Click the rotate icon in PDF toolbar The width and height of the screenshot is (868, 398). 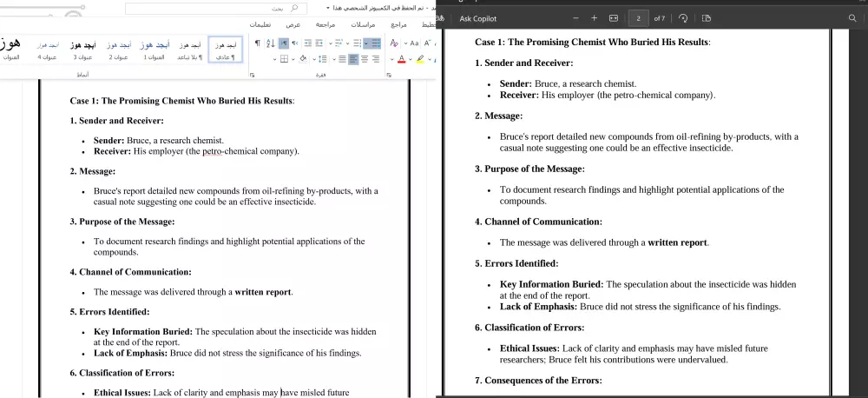click(x=683, y=17)
